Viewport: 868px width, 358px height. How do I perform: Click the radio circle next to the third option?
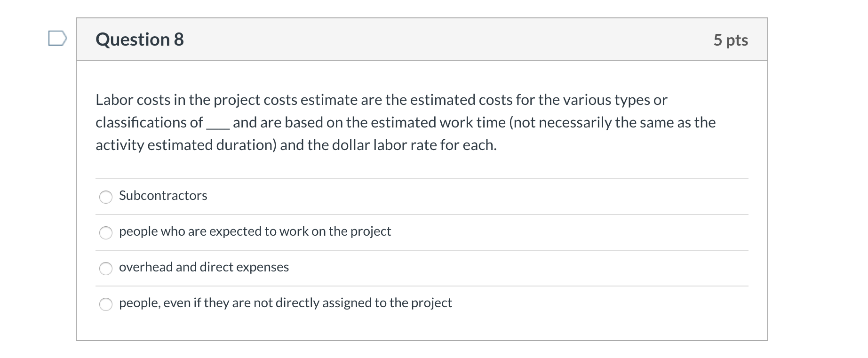click(106, 268)
